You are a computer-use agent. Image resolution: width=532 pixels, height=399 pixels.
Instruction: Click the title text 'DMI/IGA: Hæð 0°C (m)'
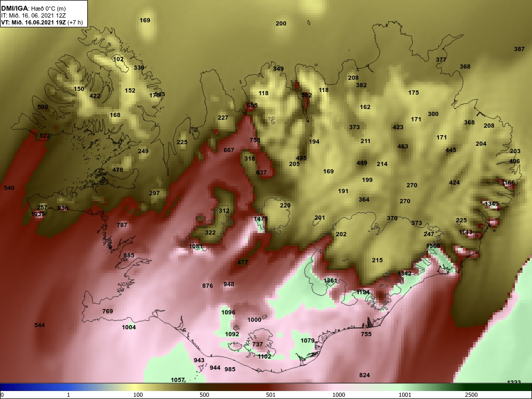point(33,9)
